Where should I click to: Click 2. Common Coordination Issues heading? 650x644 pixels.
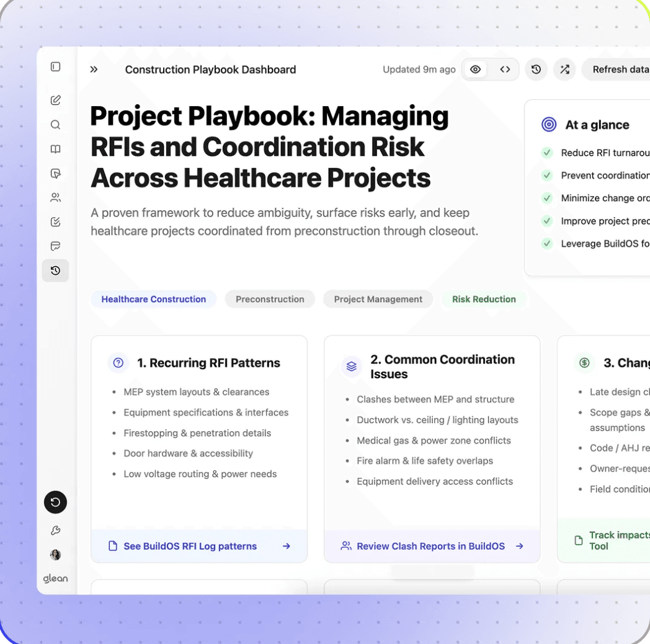pos(442,367)
